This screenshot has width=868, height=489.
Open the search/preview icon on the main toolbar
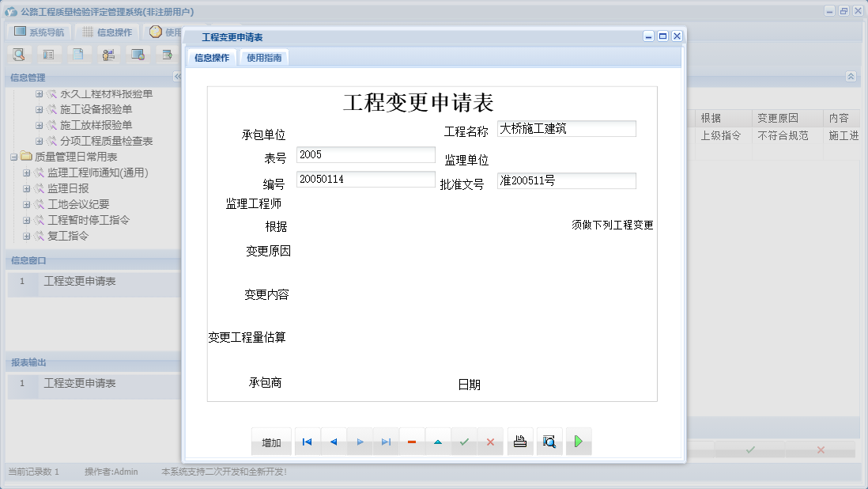coord(19,54)
